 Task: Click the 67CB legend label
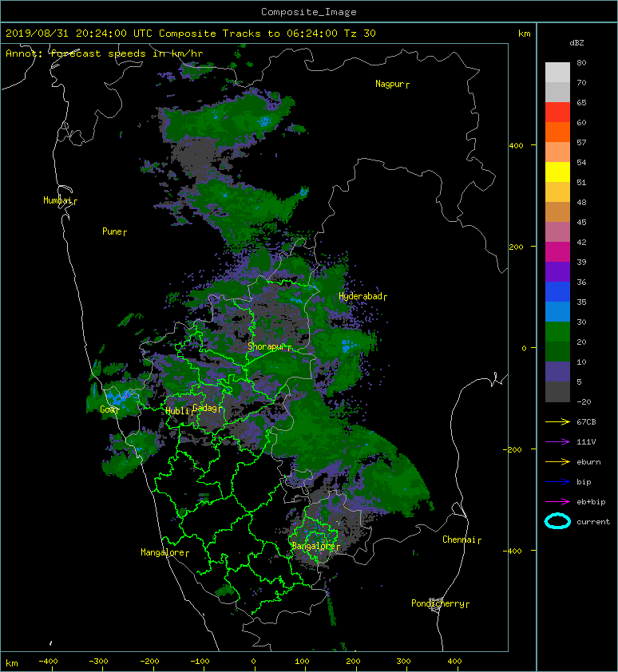click(586, 421)
